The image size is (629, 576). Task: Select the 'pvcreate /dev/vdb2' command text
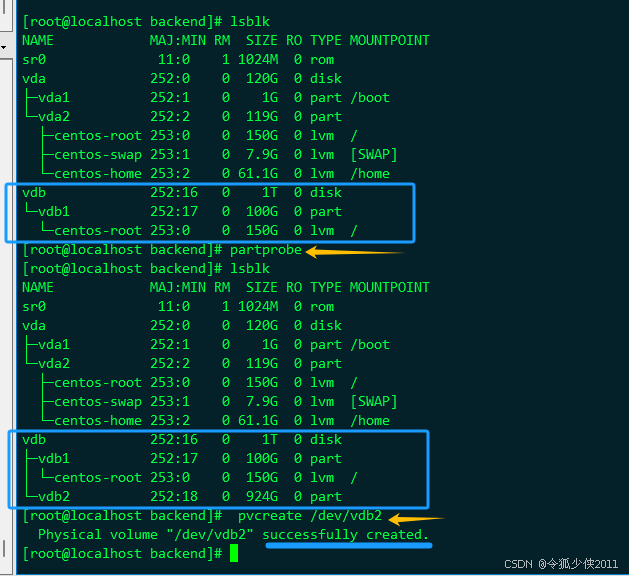click(310, 516)
